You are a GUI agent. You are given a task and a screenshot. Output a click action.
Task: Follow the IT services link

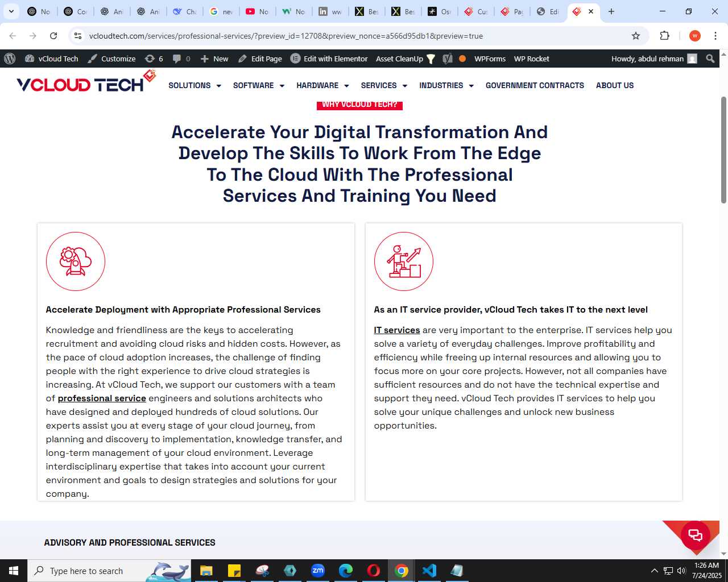coord(397,330)
